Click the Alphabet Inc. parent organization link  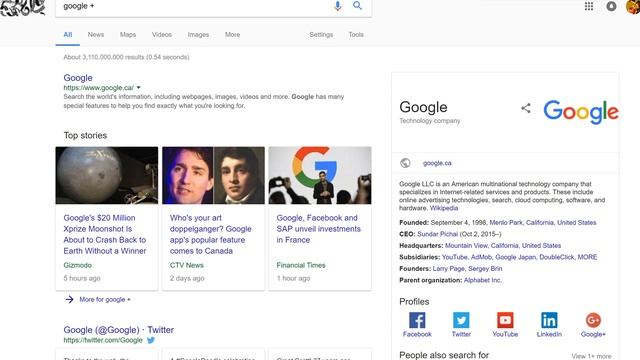[x=482, y=280]
